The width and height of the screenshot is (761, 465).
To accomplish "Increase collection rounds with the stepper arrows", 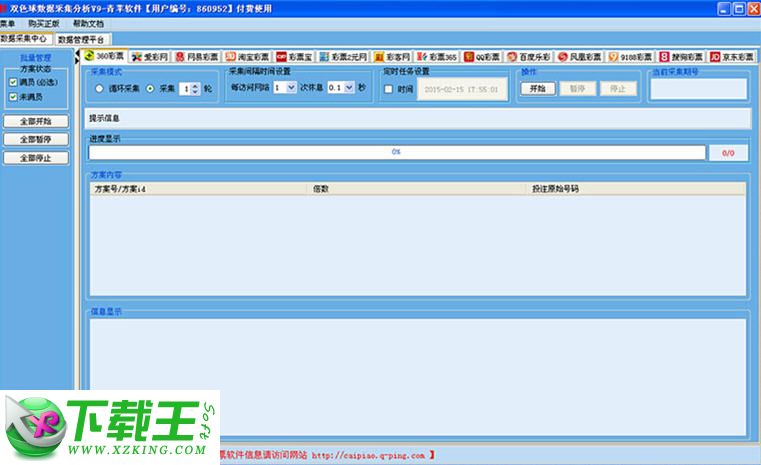I will tap(195, 86).
